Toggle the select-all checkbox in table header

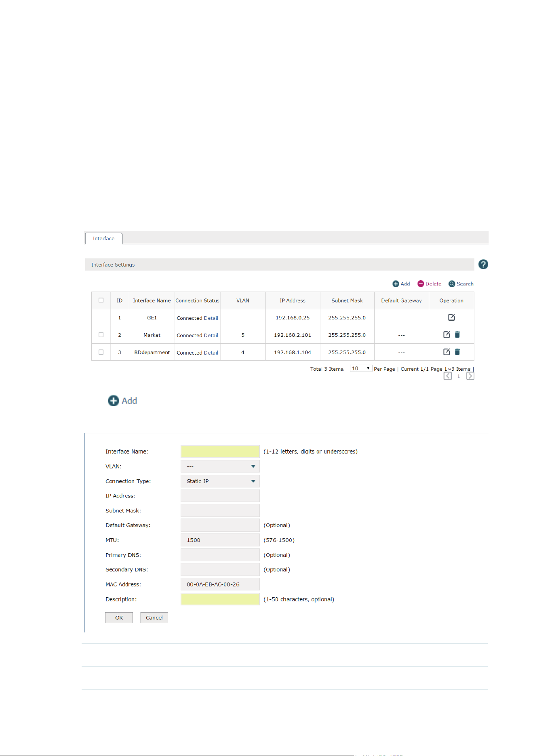pos(101,300)
